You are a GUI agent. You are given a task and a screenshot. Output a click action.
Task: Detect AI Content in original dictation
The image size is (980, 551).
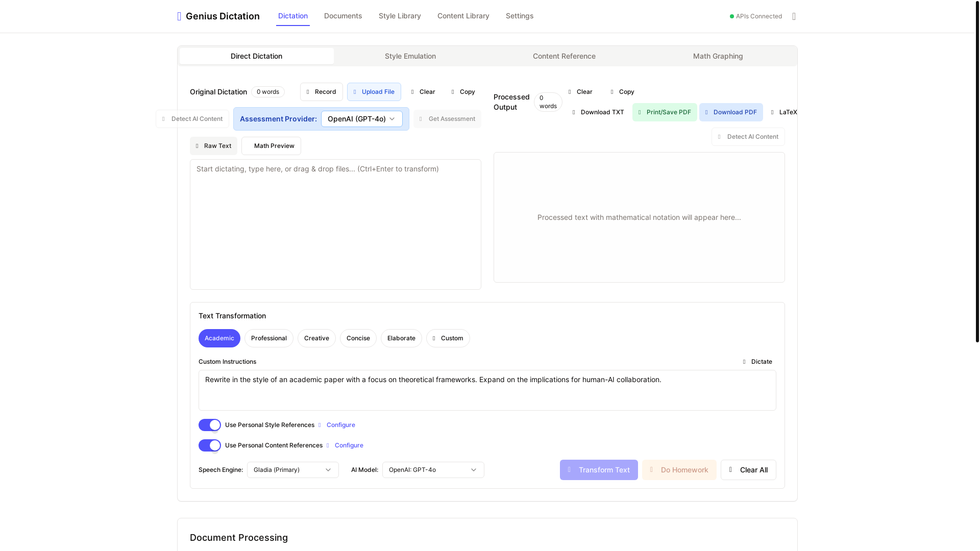point(192,119)
